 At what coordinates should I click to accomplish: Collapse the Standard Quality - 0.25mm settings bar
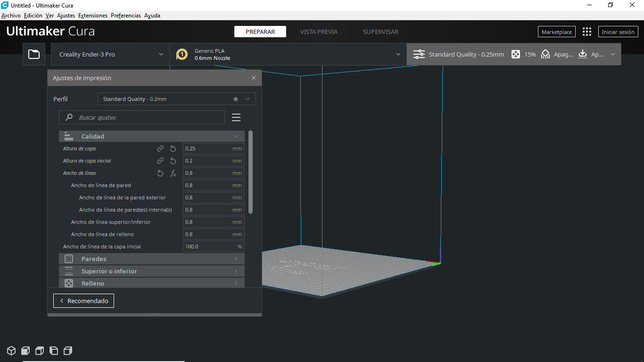(514, 54)
